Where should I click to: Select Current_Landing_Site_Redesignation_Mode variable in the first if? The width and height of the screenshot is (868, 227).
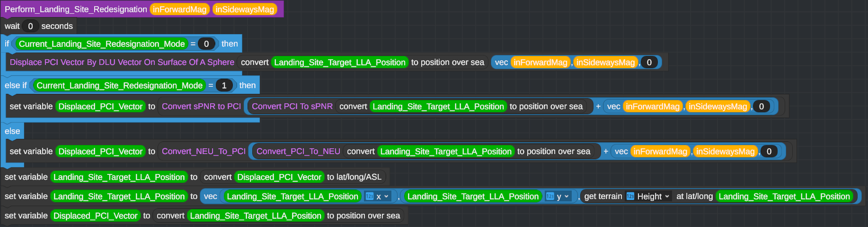(x=102, y=44)
